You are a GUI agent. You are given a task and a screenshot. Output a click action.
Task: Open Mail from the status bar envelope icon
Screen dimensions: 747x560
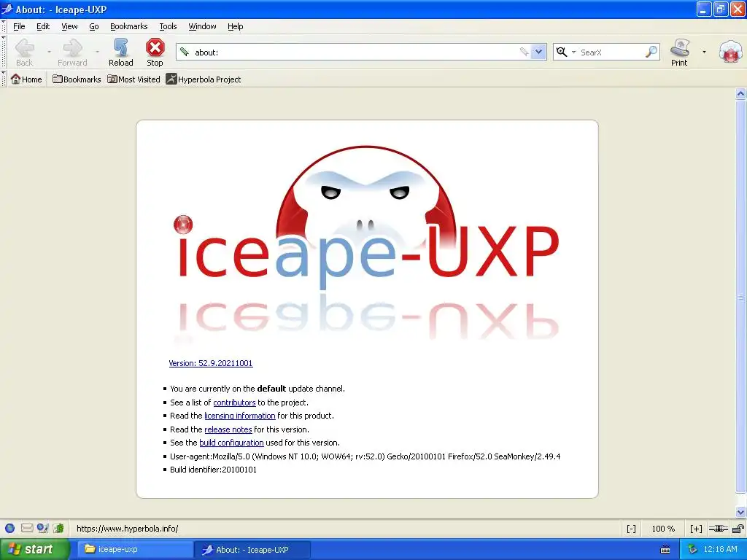point(27,528)
